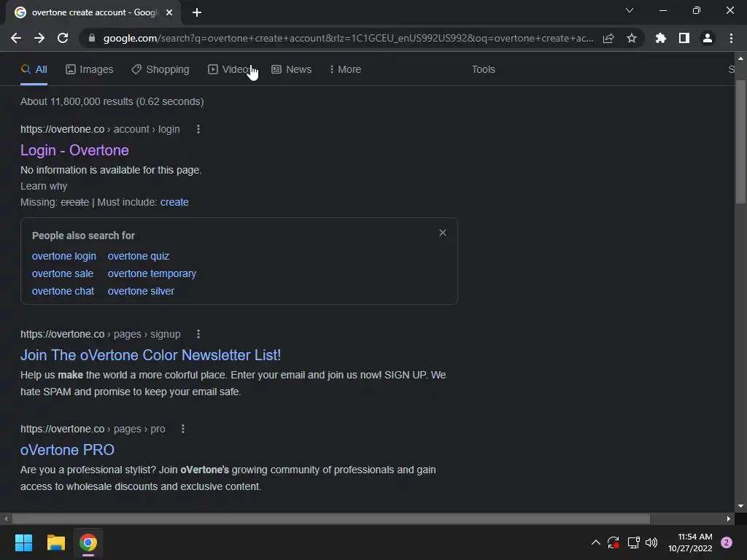Open options for oVertone PRO result

(x=183, y=429)
